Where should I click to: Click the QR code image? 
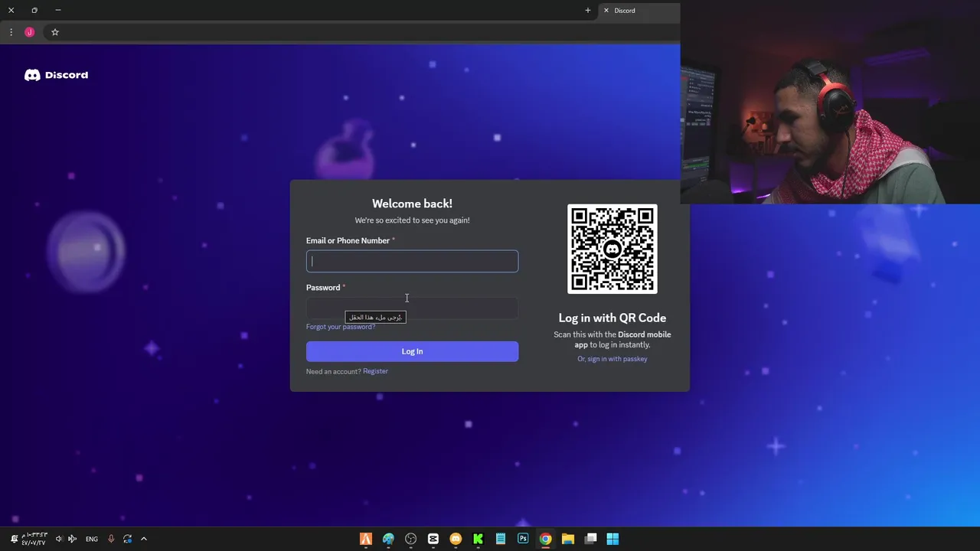(612, 249)
